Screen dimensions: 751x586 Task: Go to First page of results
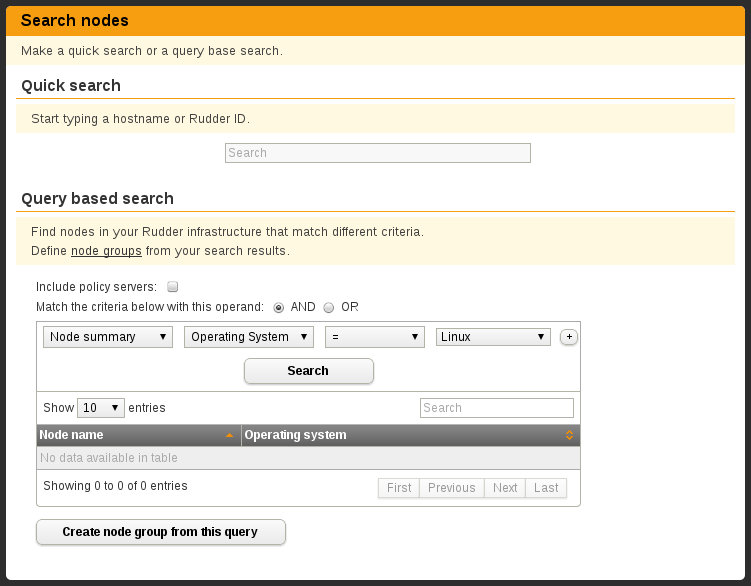tap(399, 488)
